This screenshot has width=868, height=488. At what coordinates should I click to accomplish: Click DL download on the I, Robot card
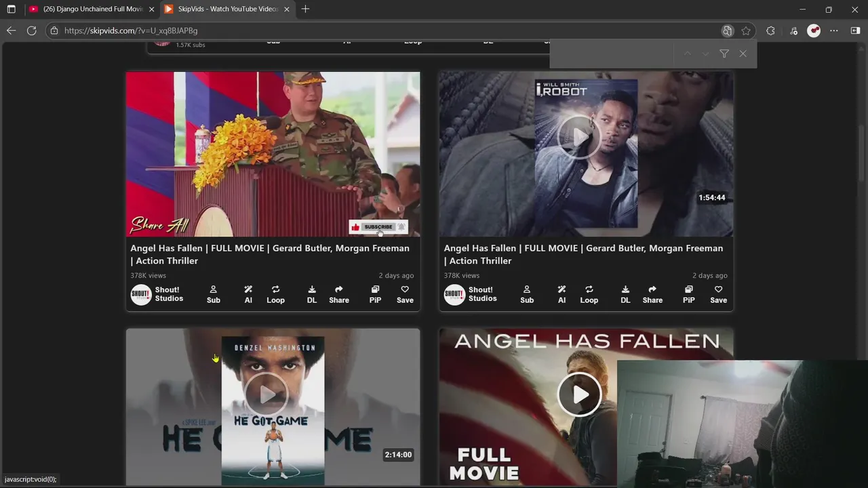(x=625, y=295)
